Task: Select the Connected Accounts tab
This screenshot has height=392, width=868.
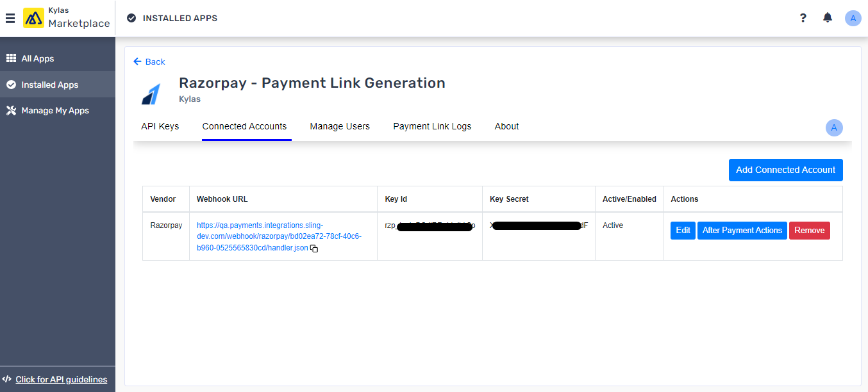Action: click(244, 126)
